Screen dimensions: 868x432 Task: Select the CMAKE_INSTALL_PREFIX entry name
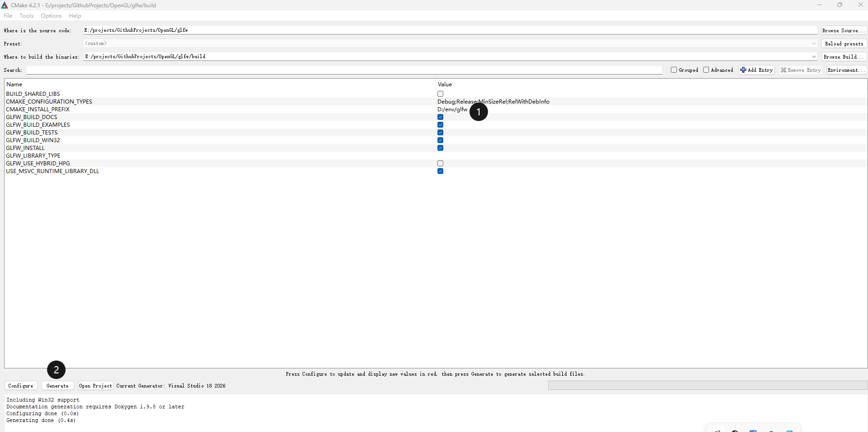[x=38, y=109]
